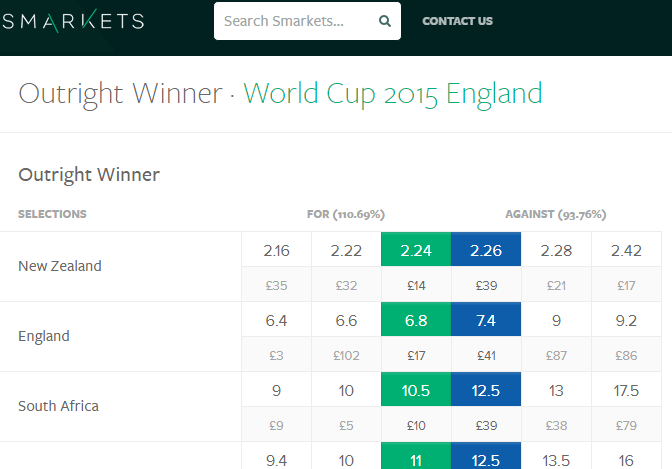
Task: Choose England blue 7.4 odds
Action: pyautogui.click(x=486, y=319)
